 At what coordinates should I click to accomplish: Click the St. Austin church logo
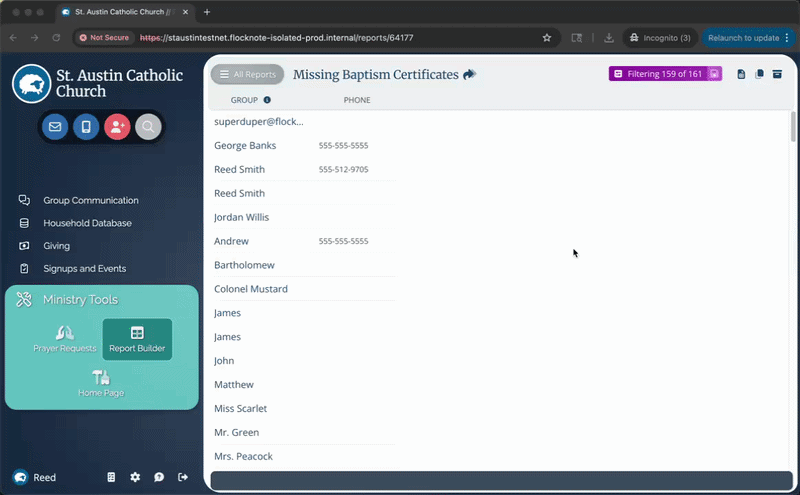pyautogui.click(x=32, y=84)
